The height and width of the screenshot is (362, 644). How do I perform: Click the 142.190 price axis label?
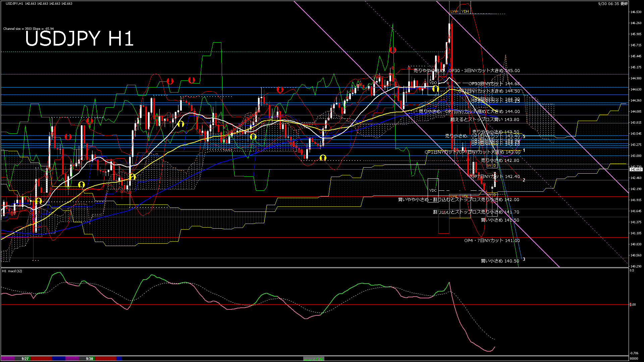pyautogui.click(x=636, y=189)
